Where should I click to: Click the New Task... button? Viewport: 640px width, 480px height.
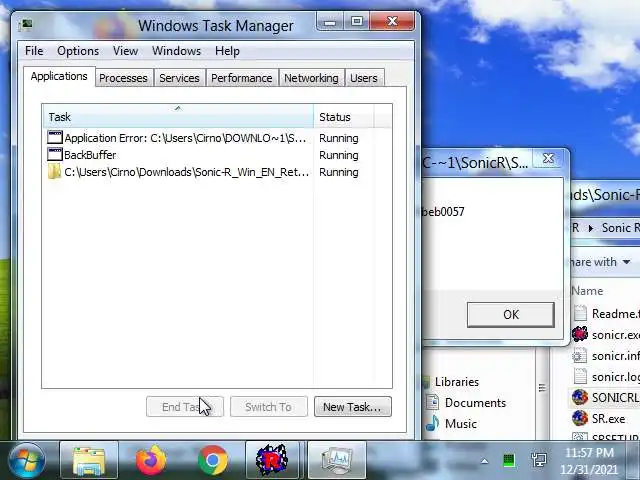pos(353,407)
